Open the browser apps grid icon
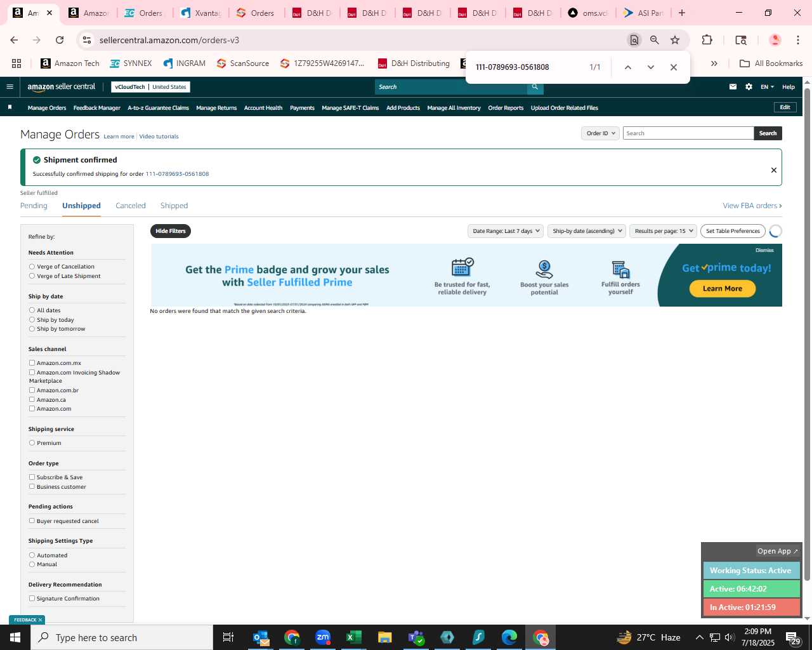Screen dimensions: 812x650 [16, 63]
